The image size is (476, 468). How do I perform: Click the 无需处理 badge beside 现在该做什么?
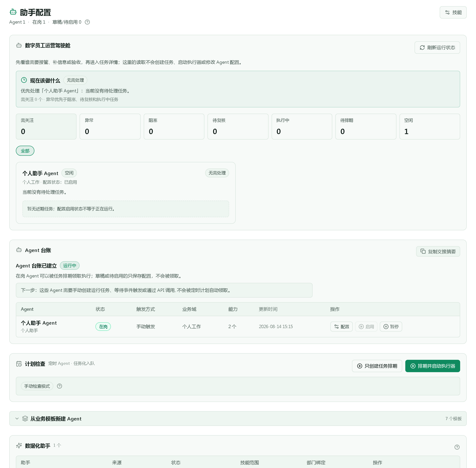coord(75,80)
